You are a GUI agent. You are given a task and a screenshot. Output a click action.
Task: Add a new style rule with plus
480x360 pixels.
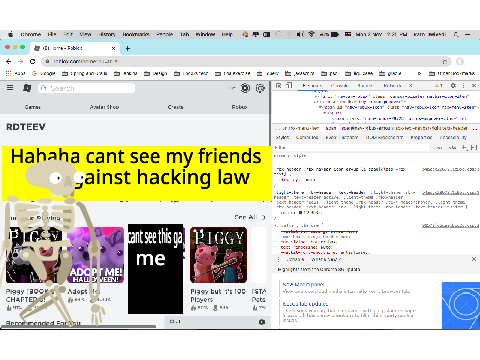(x=464, y=147)
